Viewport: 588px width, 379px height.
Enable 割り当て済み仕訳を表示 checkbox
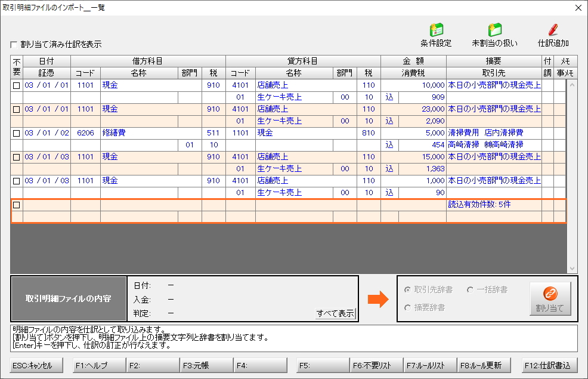[x=14, y=45]
